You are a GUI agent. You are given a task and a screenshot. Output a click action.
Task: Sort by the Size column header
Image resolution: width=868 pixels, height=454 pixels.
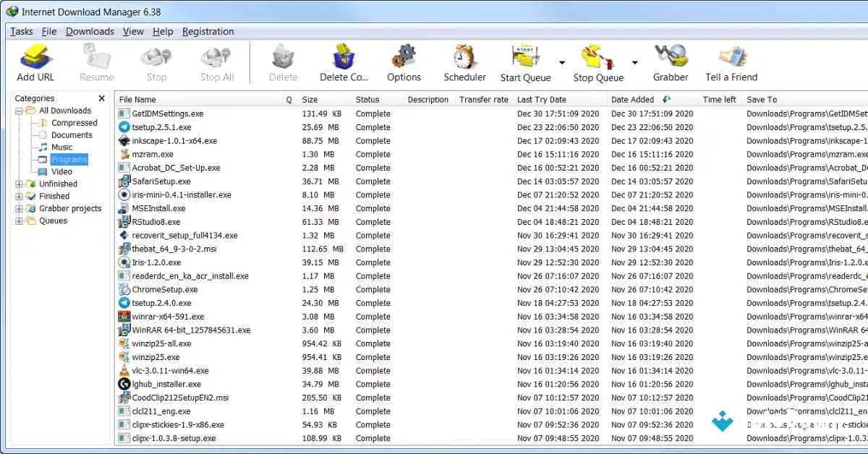point(310,99)
